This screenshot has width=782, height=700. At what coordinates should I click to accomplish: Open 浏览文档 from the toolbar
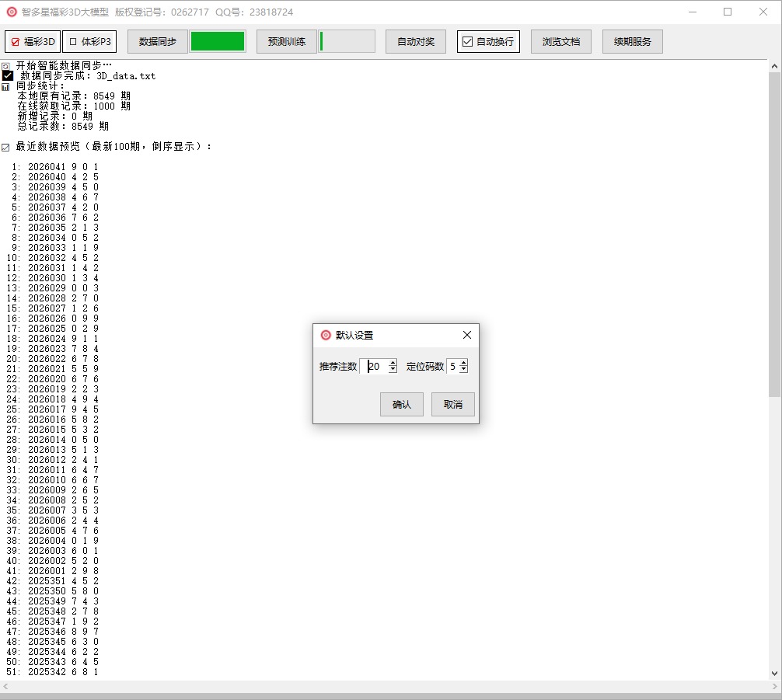560,42
